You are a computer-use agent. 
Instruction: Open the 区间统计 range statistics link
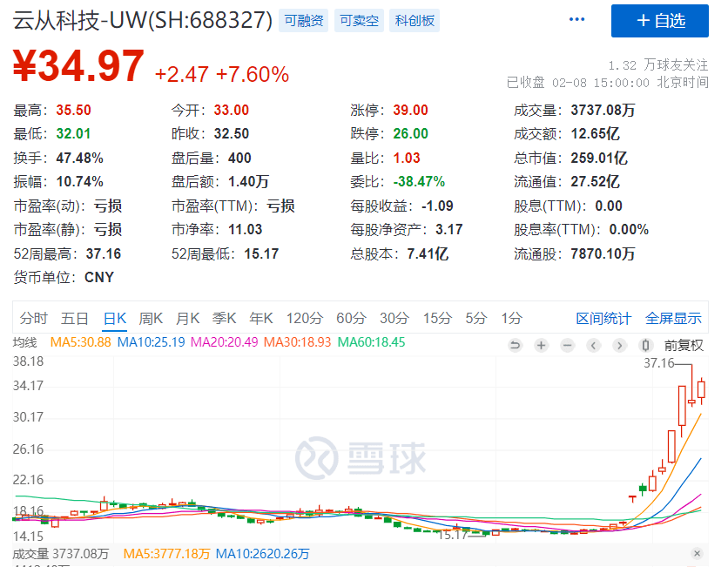(603, 319)
